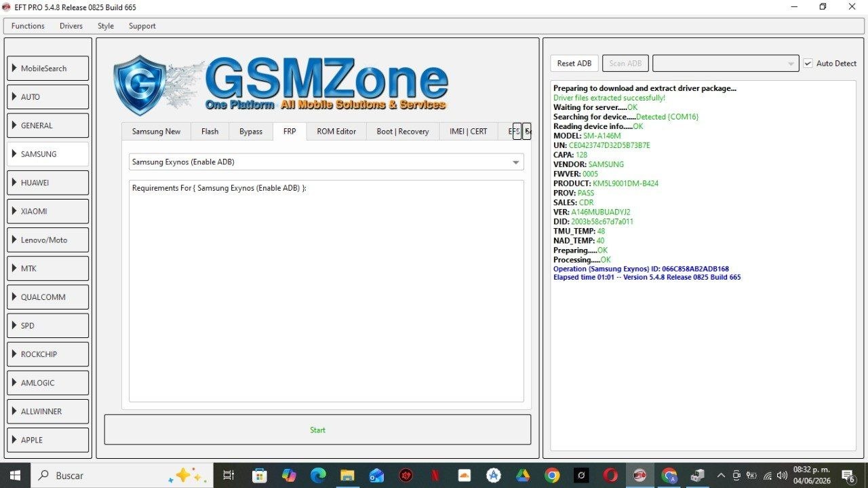Click inside the requirements text area

tap(326, 291)
